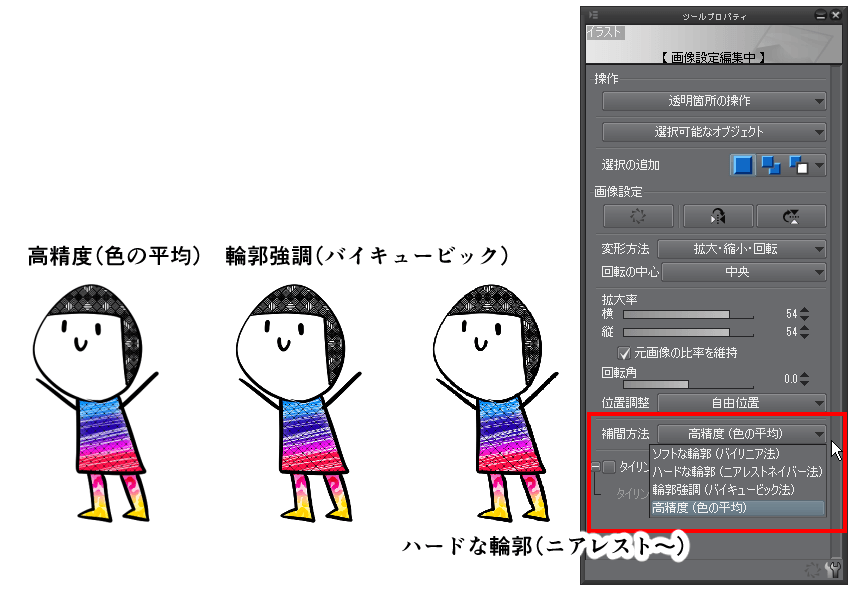Click the wrench sub tool detail icon

click(x=832, y=569)
